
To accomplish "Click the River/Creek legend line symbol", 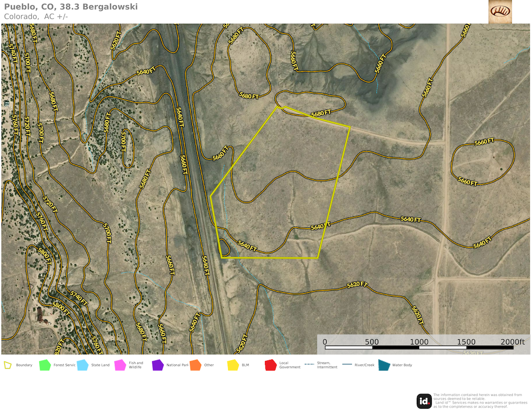I will pos(347,365).
